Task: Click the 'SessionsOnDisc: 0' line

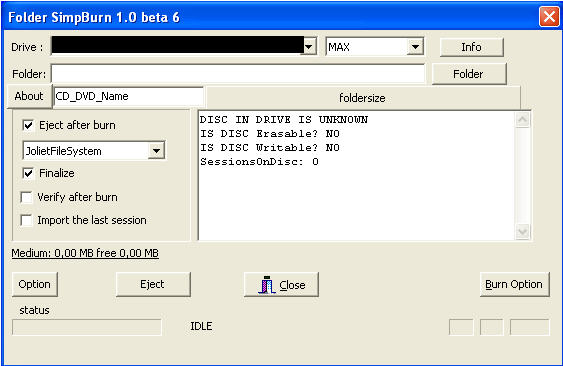Action: click(259, 162)
